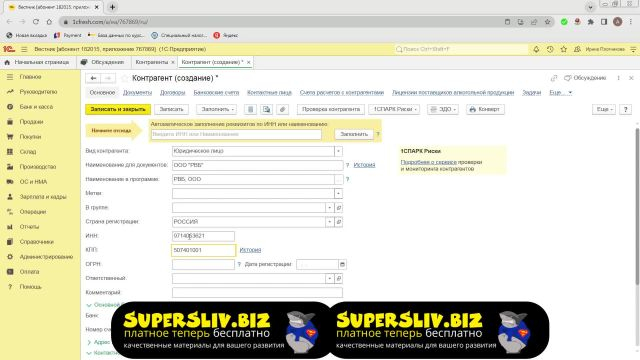The width and height of the screenshot is (640, 360).
Task: Click the vertical scrollbar of the form
Action: 637,207
